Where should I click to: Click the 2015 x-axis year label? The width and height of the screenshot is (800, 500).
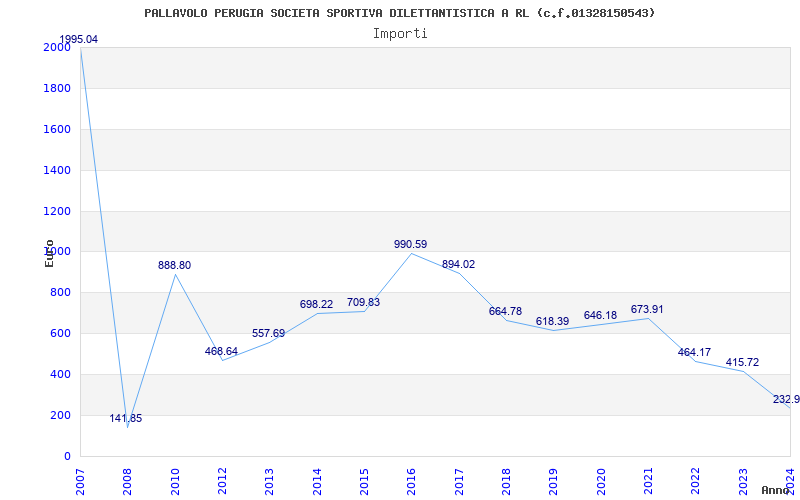(x=364, y=482)
